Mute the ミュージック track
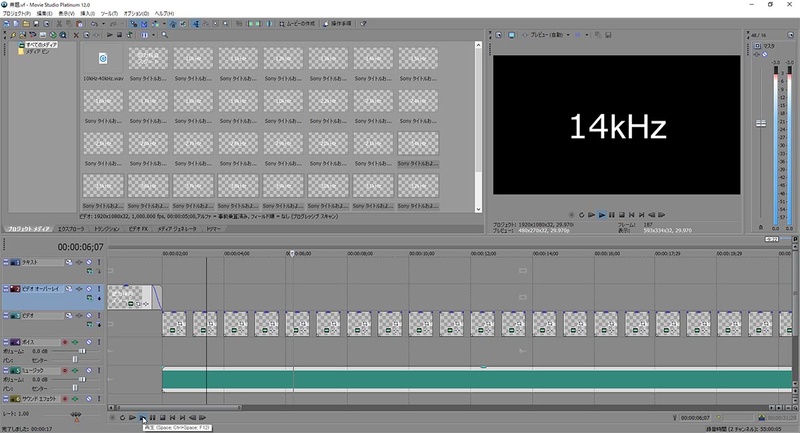 [89, 370]
